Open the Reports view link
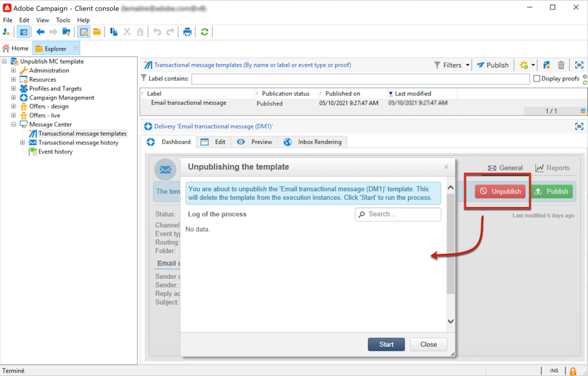 pyautogui.click(x=552, y=168)
